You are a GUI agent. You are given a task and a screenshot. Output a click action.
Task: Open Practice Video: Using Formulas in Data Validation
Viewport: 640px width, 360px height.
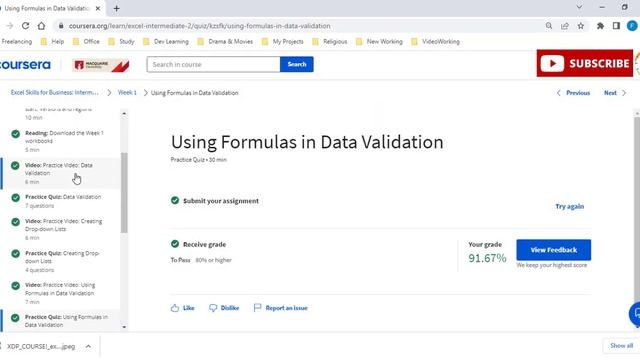(60, 293)
